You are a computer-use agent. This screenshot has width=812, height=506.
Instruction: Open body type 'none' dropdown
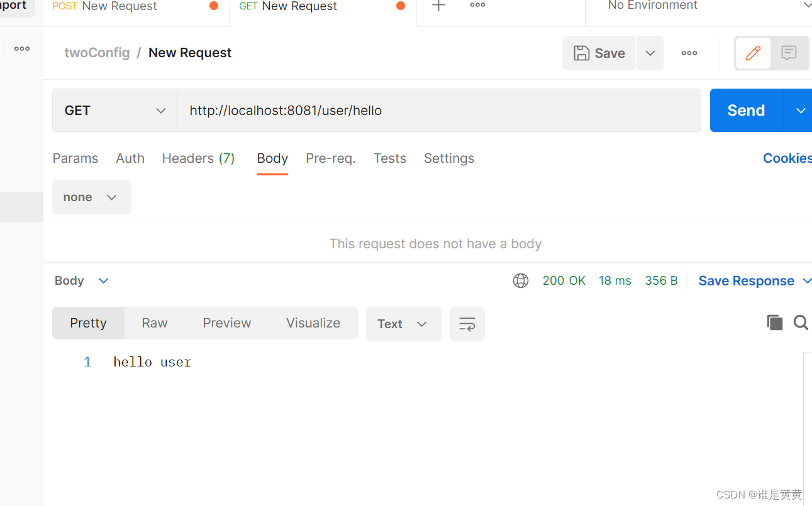tap(92, 197)
